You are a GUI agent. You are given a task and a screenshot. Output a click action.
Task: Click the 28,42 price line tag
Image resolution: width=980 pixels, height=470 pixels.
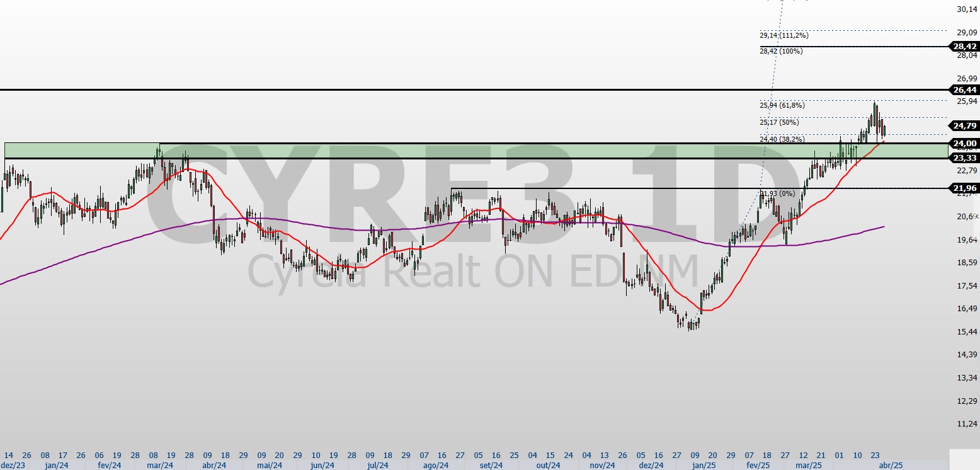[x=964, y=47]
